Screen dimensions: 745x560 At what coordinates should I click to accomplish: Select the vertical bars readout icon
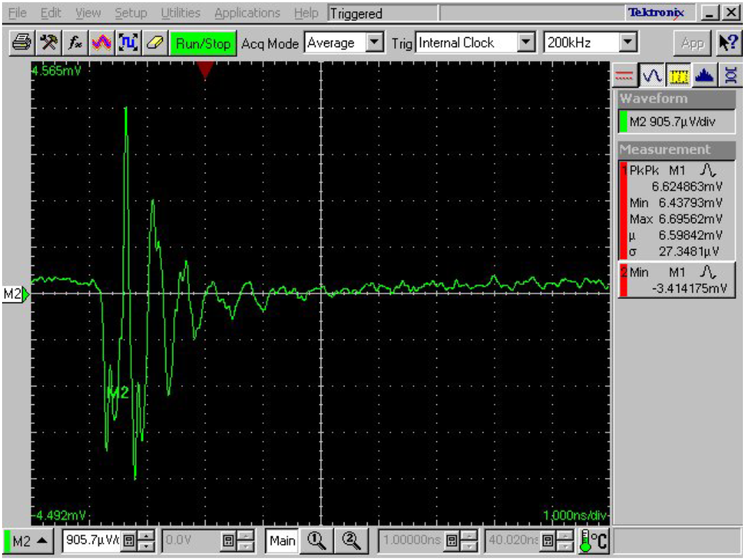624,75
